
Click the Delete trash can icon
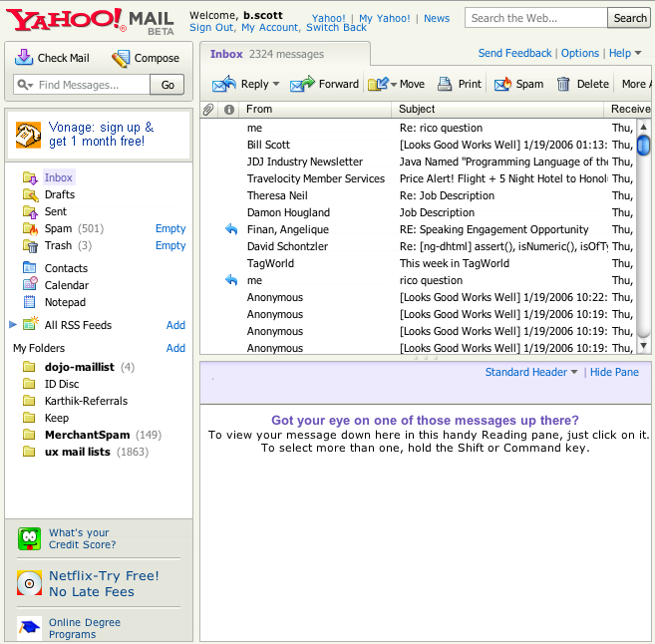[563, 85]
